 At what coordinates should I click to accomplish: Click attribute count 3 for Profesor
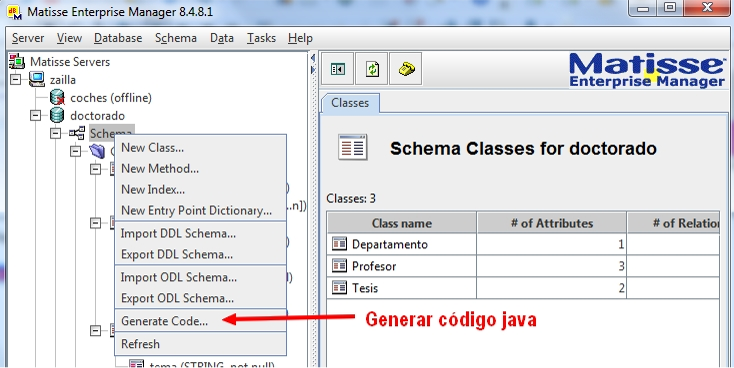pyautogui.click(x=551, y=266)
